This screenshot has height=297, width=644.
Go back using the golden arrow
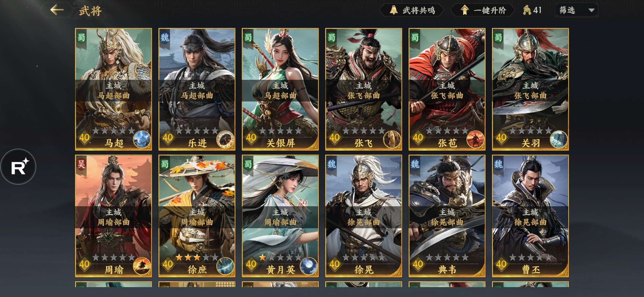[57, 10]
